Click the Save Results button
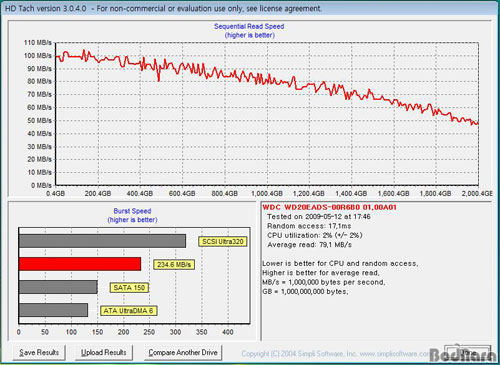This screenshot has height=365, width=500. [x=39, y=352]
